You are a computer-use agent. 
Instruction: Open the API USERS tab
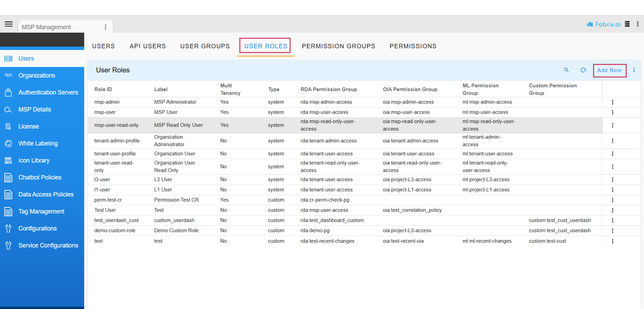pos(148,46)
